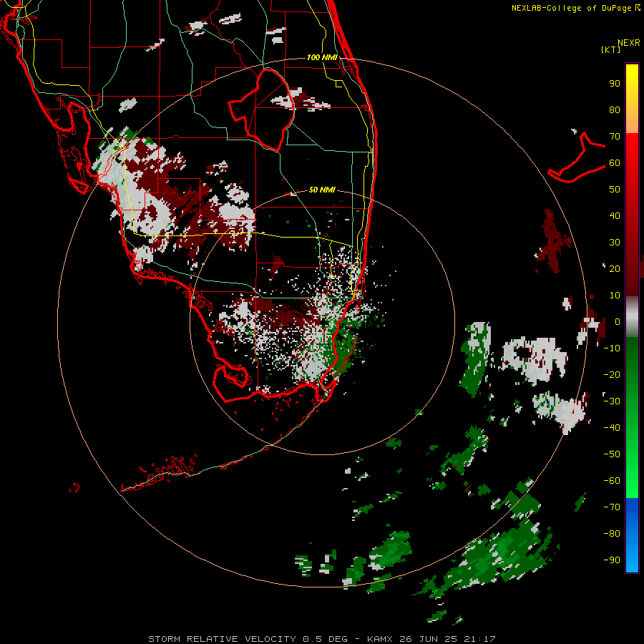Viewport: 644px width, 644px height.
Task: Click the blue bottom segment of color bar
Action: (x=632, y=535)
